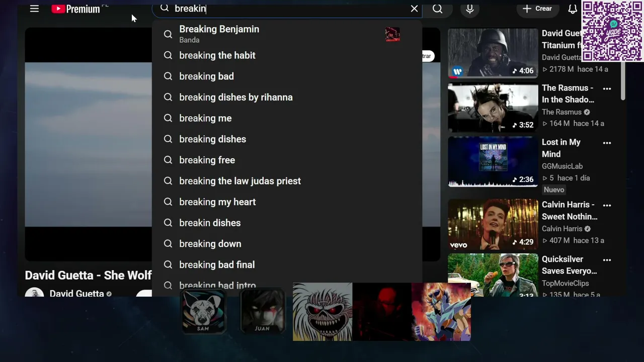Screen dimensions: 644x362
Task: Open notifications bell
Action: pyautogui.click(x=573, y=9)
